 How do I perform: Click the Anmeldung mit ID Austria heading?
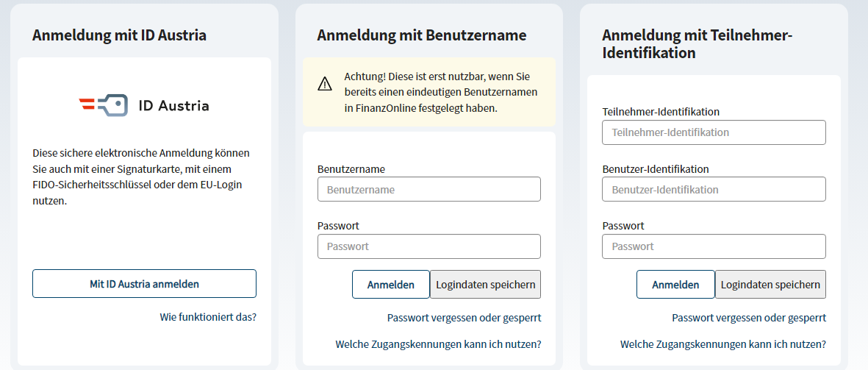(119, 35)
